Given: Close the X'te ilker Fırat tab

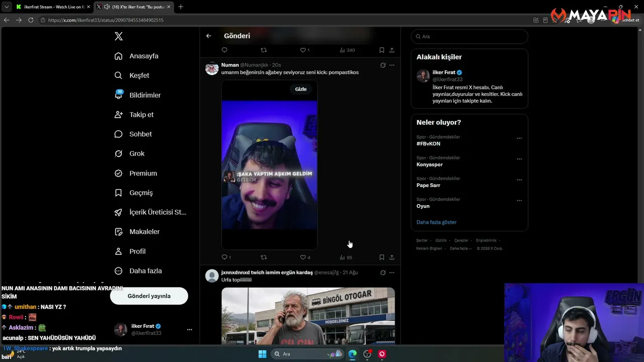Looking at the screenshot, I should pyautogui.click(x=169, y=7).
